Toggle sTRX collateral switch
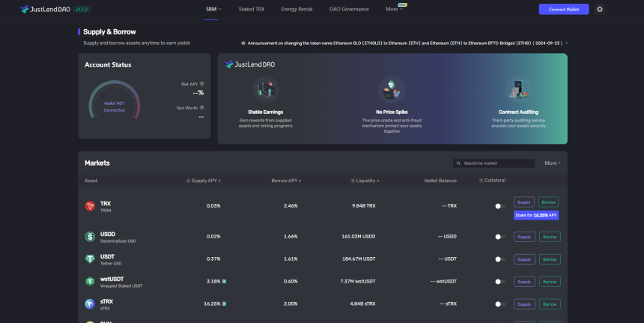This screenshot has height=323, width=644. [499, 304]
